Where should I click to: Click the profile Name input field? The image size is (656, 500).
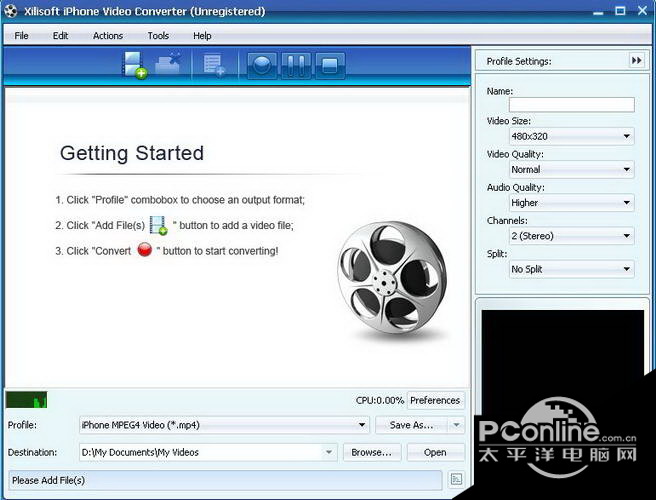[571, 105]
